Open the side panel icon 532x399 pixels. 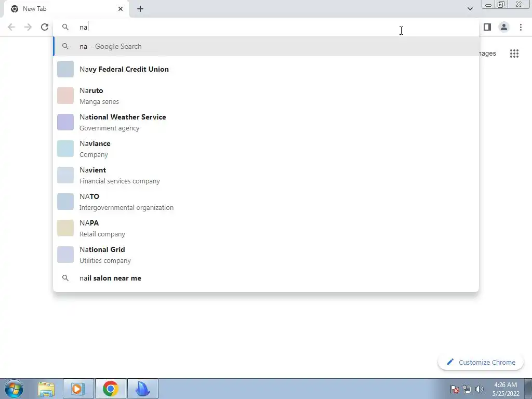pyautogui.click(x=487, y=27)
